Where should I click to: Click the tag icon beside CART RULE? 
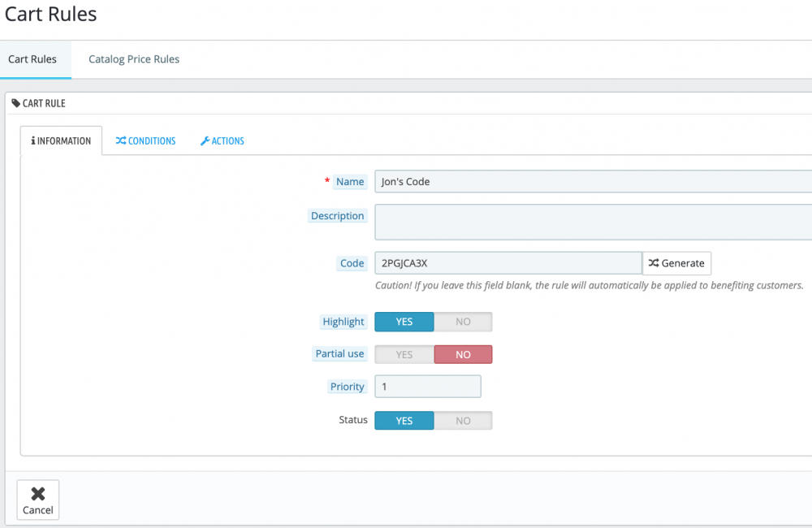(16, 103)
